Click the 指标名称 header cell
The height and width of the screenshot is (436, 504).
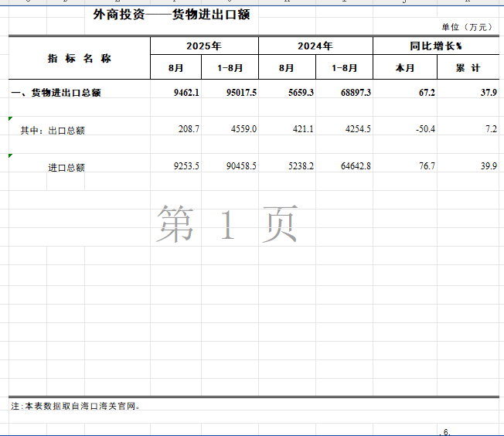point(80,58)
